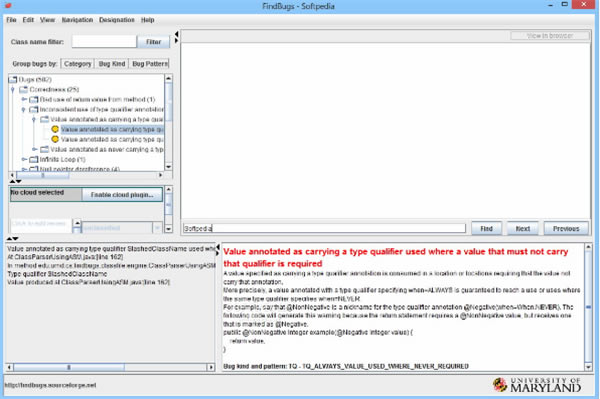Screen dimensions: 600x399
Task: Click bug tree horizontal scrollbar left arrow
Action: click(12, 175)
